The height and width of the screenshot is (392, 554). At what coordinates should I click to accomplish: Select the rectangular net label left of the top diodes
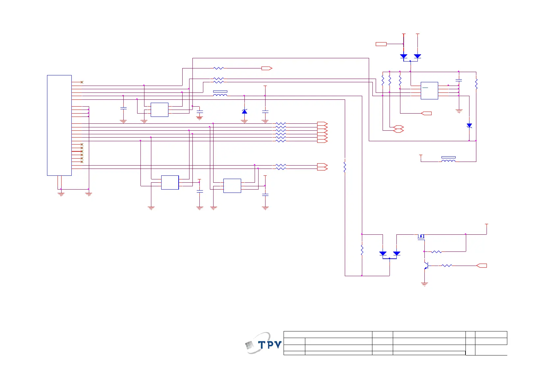[381, 44]
